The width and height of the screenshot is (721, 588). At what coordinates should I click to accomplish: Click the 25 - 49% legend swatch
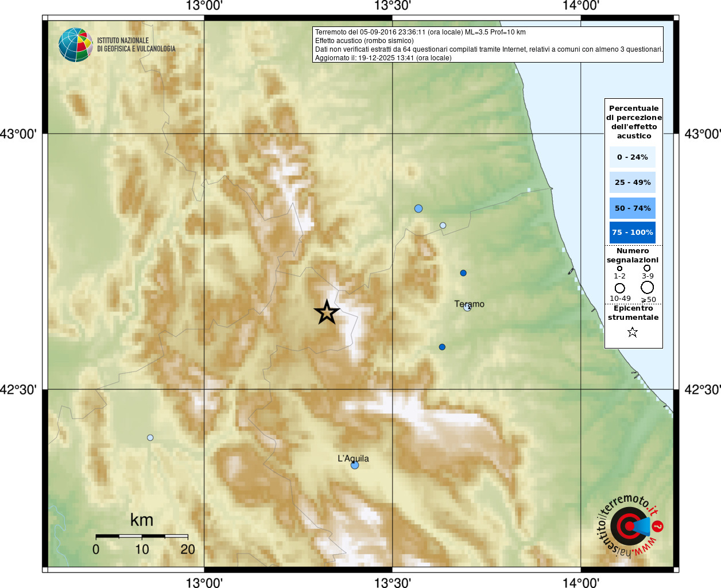tap(633, 182)
